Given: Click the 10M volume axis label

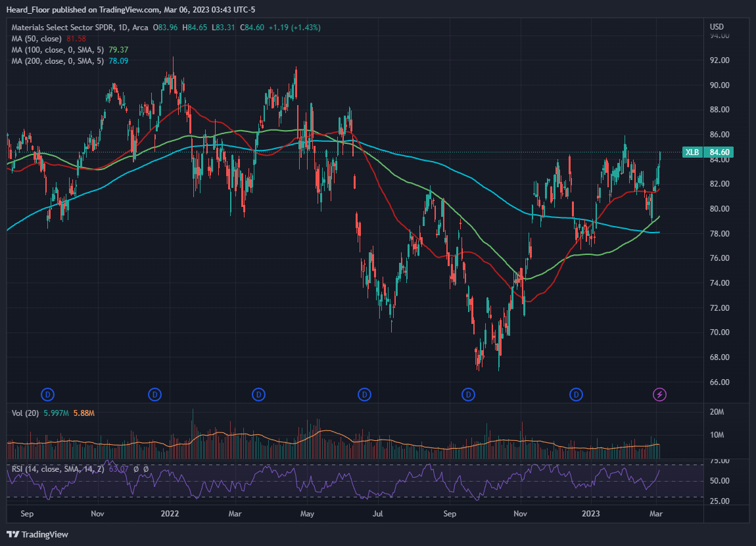Looking at the screenshot, I should 717,435.
